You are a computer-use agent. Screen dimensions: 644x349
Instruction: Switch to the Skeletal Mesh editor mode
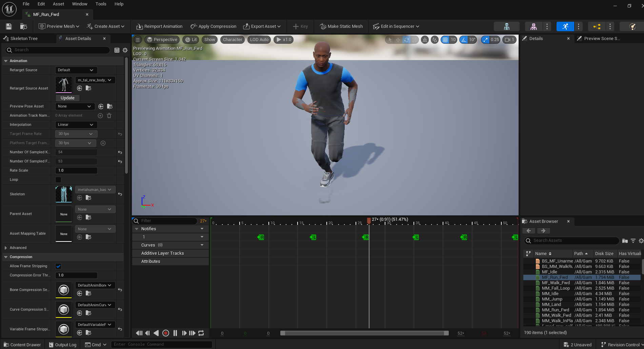point(534,26)
